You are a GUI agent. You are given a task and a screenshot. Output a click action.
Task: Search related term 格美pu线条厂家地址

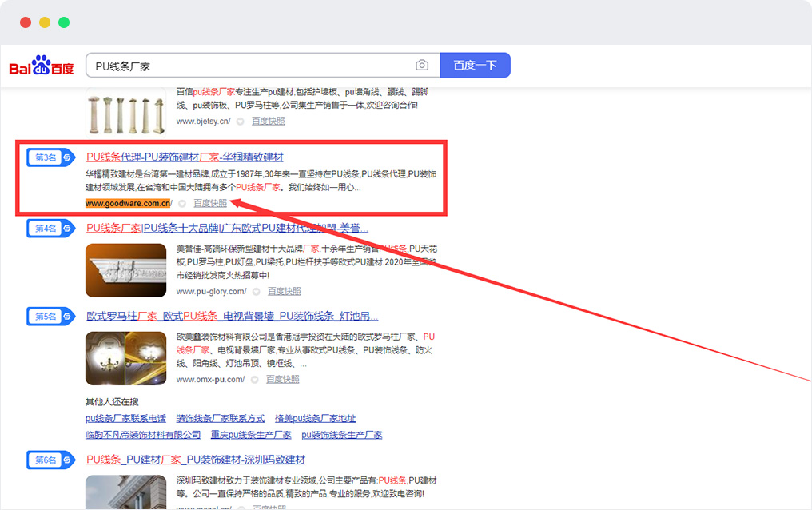(x=316, y=418)
